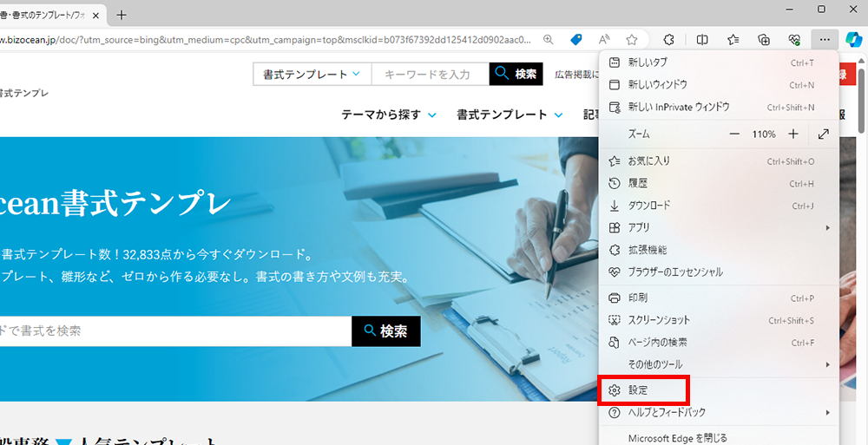868x445 pixels.
Task: Click the browser address bar URL
Action: pyautogui.click(x=266, y=40)
